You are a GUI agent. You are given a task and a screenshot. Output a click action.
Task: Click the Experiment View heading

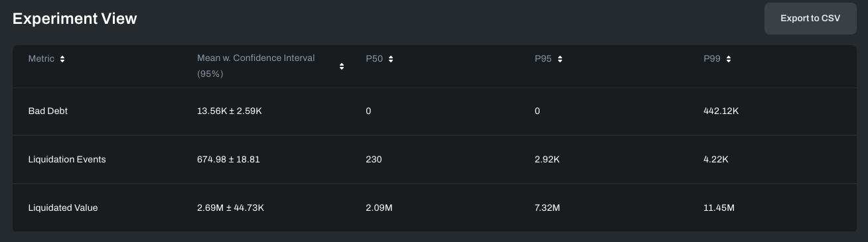click(75, 19)
